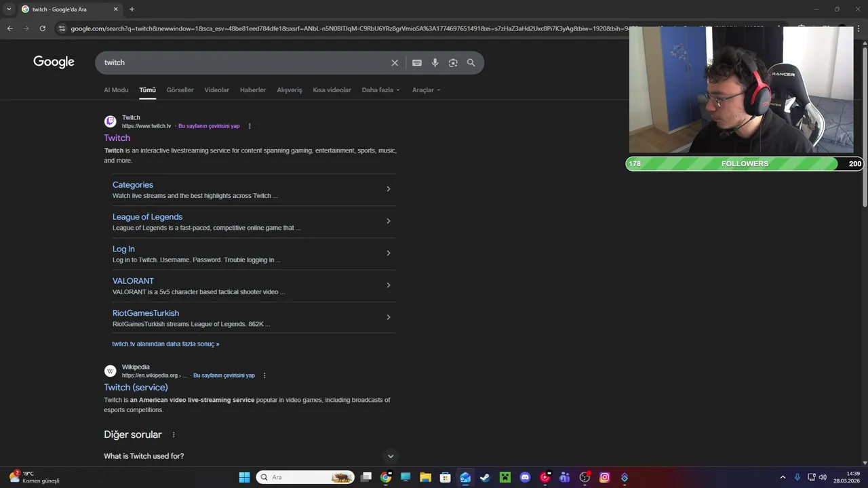The height and width of the screenshot is (488, 868).
Task: Switch to the AI Modu tab
Action: click(116, 90)
